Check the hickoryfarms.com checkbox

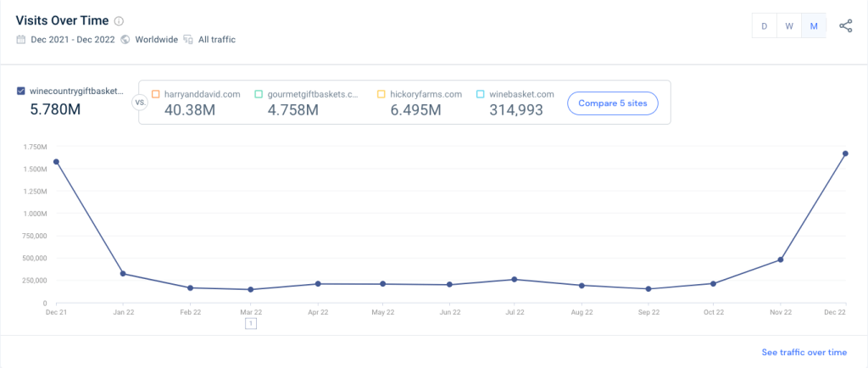381,94
